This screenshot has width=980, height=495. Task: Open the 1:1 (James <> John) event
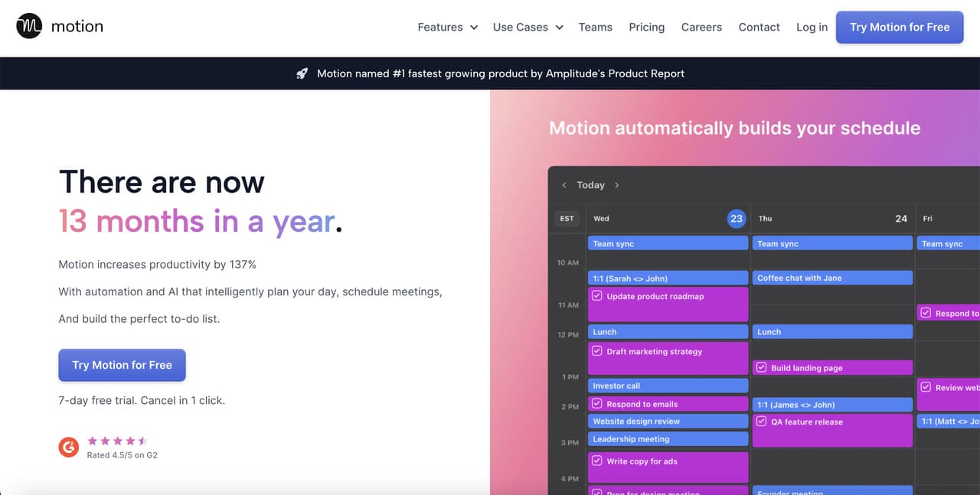coord(832,405)
